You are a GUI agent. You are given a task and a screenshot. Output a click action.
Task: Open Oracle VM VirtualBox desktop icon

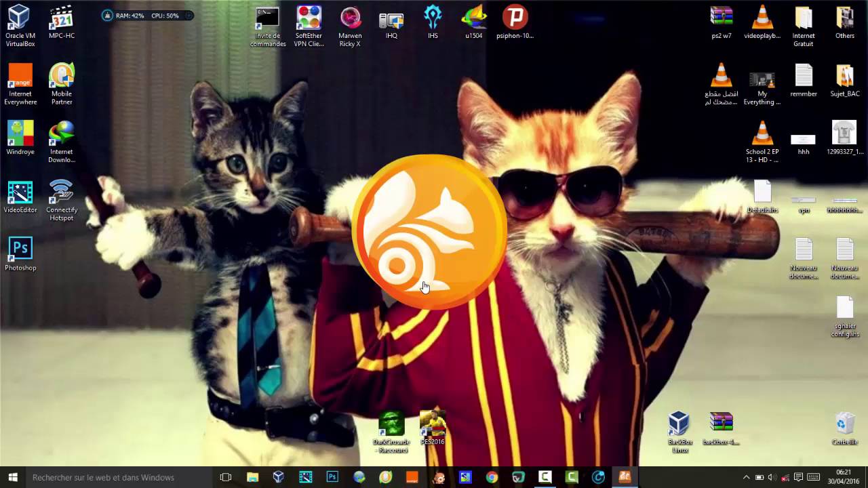(20, 26)
